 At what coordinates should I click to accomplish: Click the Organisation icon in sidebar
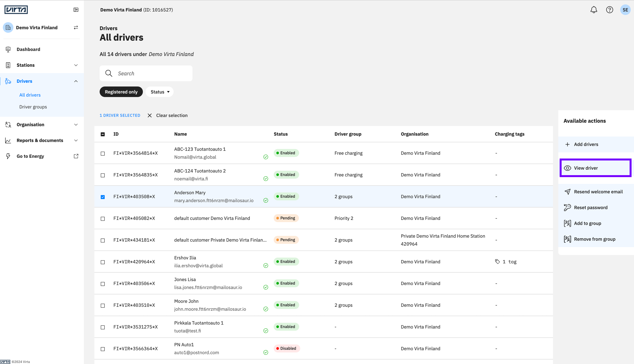pyautogui.click(x=8, y=125)
